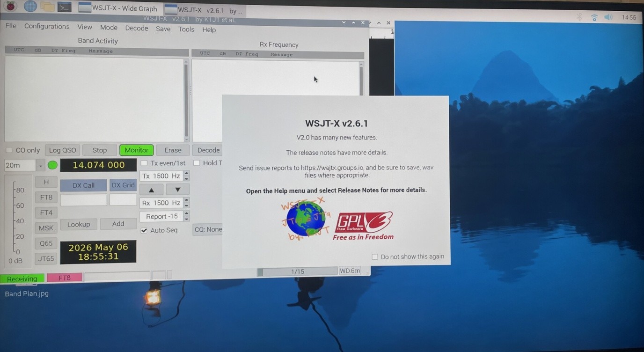Screen dimensions: 644x352
Task: Increase Rx 1500 Hz with its up arrow
Action: 187,200
